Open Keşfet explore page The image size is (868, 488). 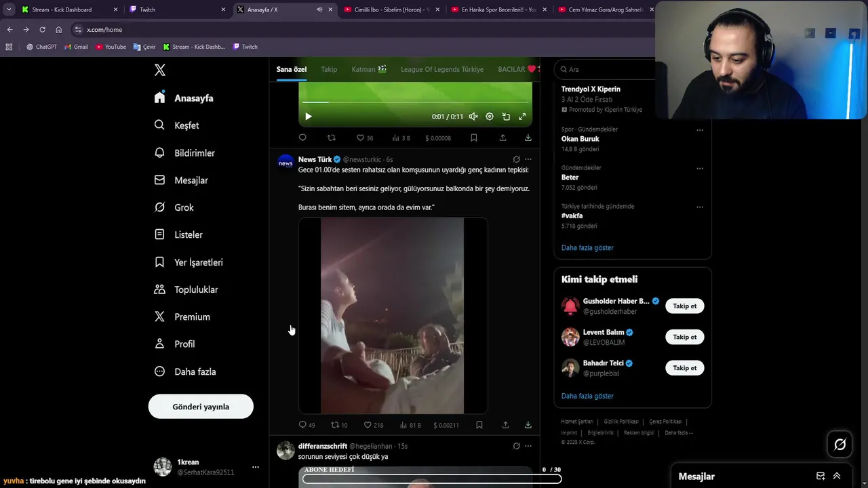pos(176,125)
